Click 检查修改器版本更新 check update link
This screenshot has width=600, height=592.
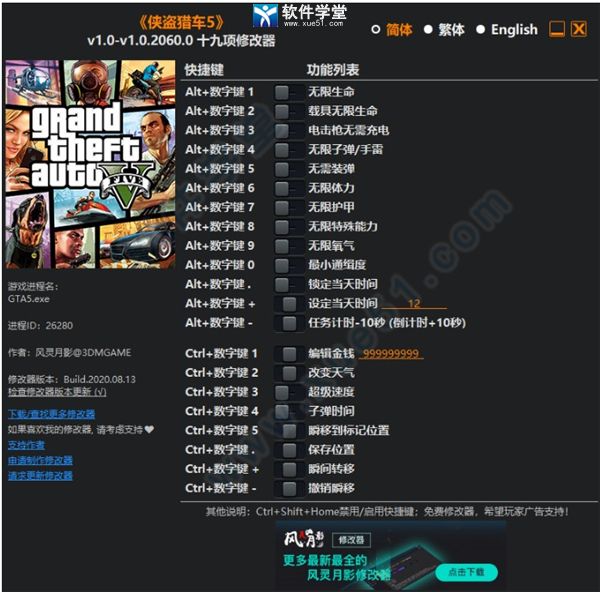(57, 392)
